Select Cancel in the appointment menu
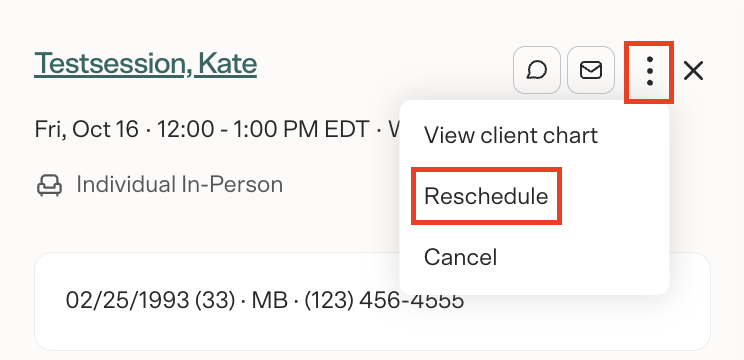The width and height of the screenshot is (744, 360). point(460,257)
